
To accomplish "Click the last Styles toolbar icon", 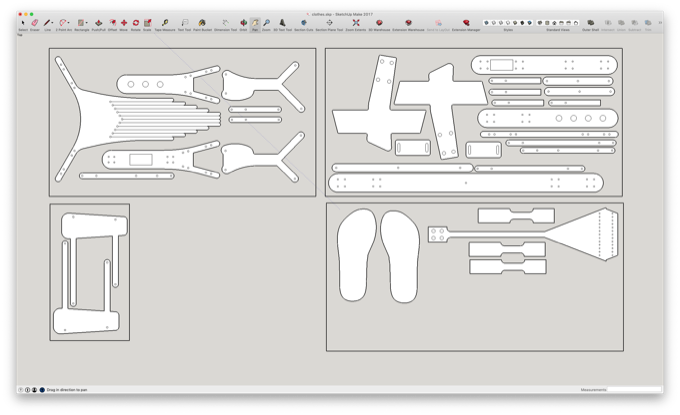I will [x=530, y=23].
